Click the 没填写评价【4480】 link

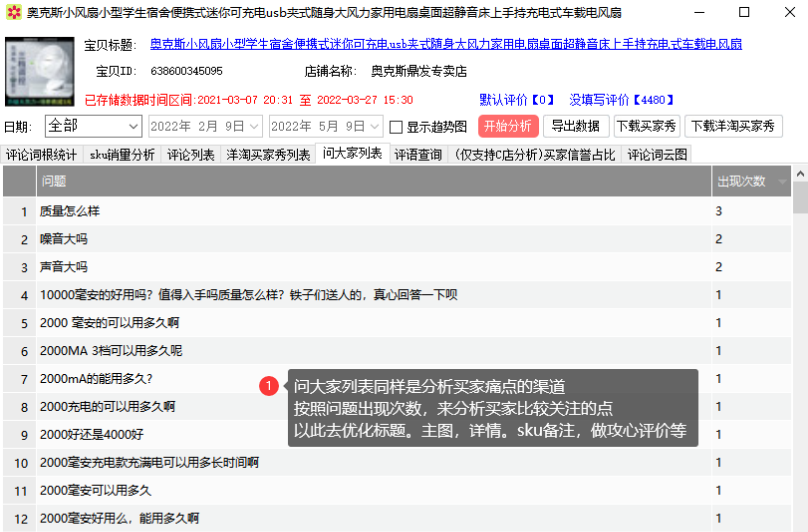[622, 100]
